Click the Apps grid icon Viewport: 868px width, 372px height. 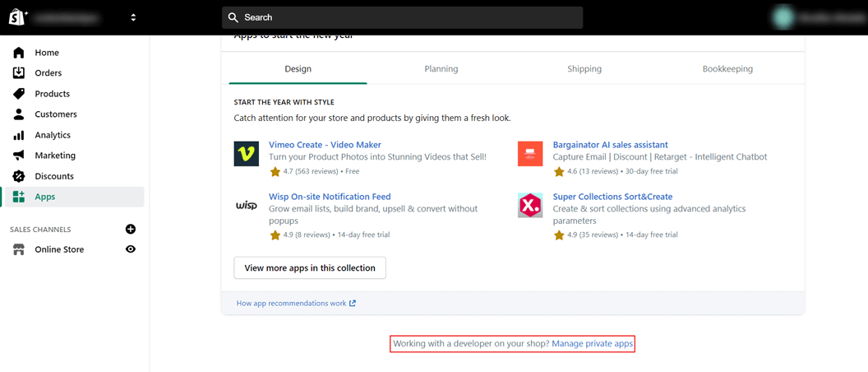pyautogui.click(x=19, y=197)
